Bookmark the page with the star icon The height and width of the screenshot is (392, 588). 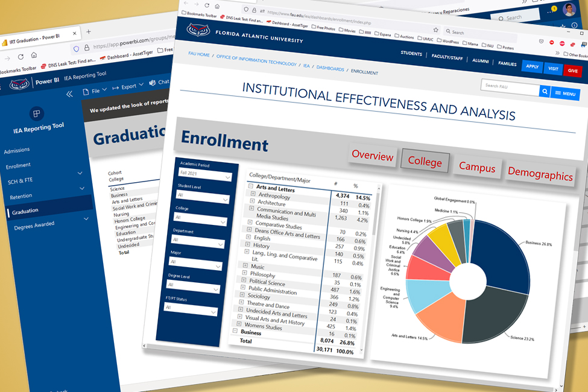coord(435,29)
